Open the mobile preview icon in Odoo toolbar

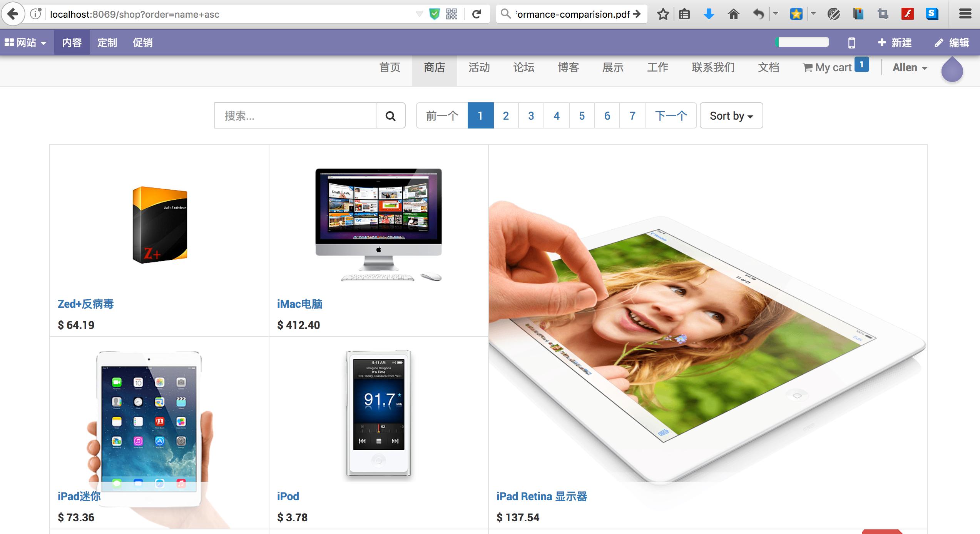click(x=851, y=42)
